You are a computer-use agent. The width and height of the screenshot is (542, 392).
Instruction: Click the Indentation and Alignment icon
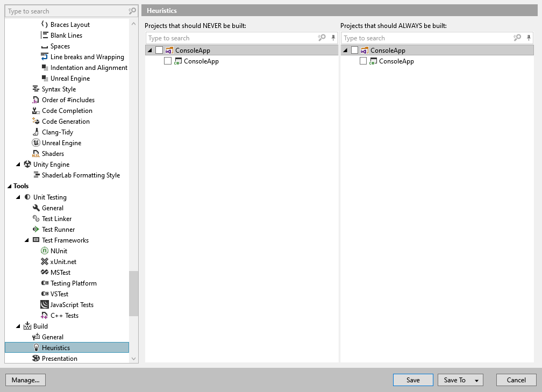click(45, 67)
